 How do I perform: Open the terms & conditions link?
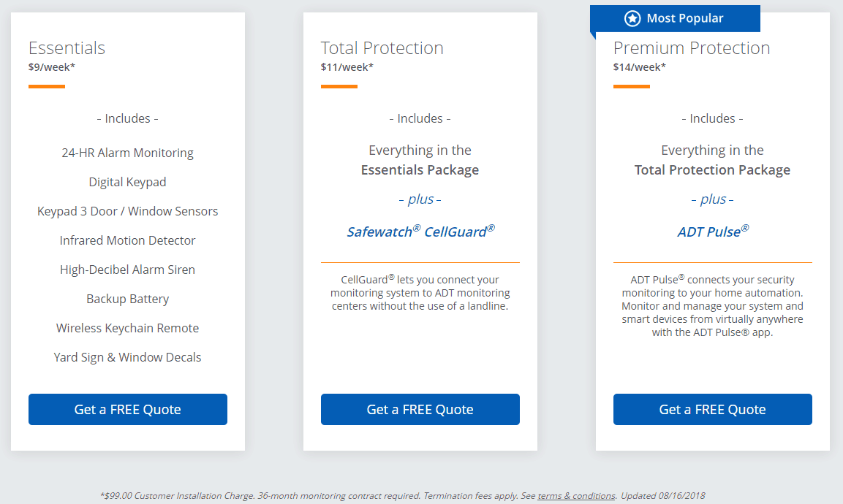[576, 495]
